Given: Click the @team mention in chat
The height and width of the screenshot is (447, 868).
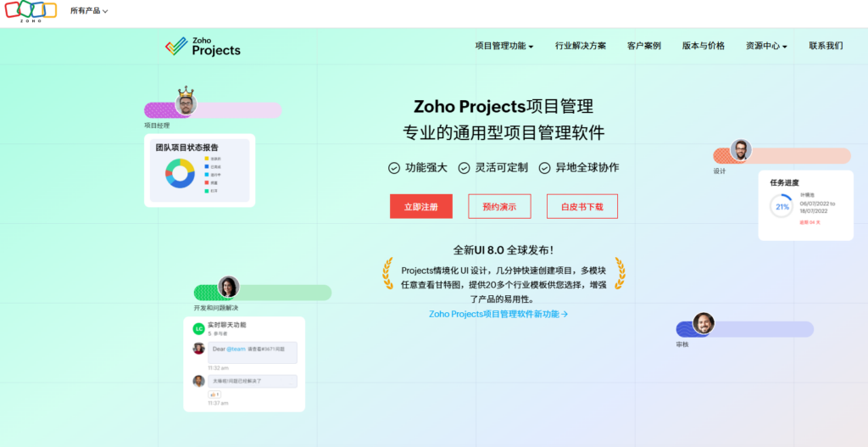Looking at the screenshot, I should click(236, 349).
